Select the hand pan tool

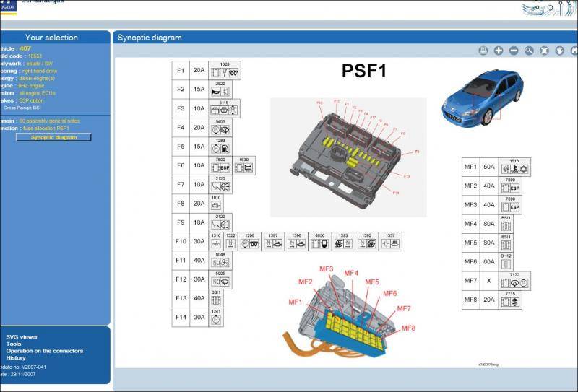tap(559, 51)
